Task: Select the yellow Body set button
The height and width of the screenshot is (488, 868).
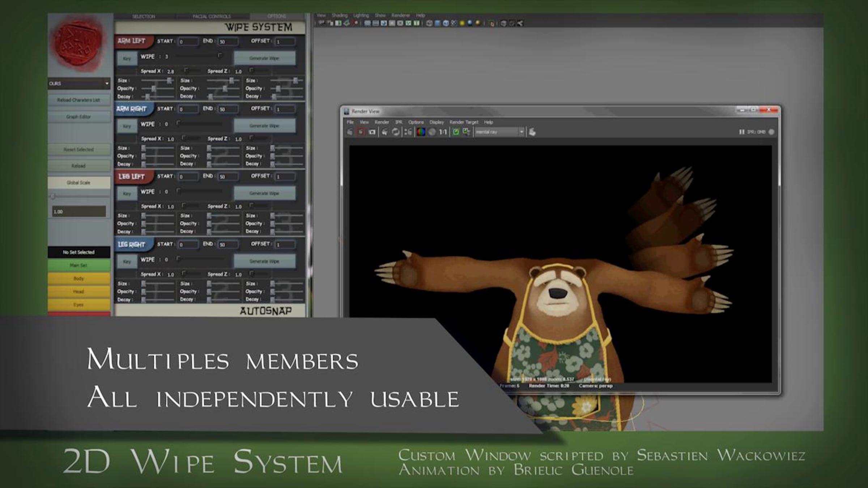Action: pos(79,279)
